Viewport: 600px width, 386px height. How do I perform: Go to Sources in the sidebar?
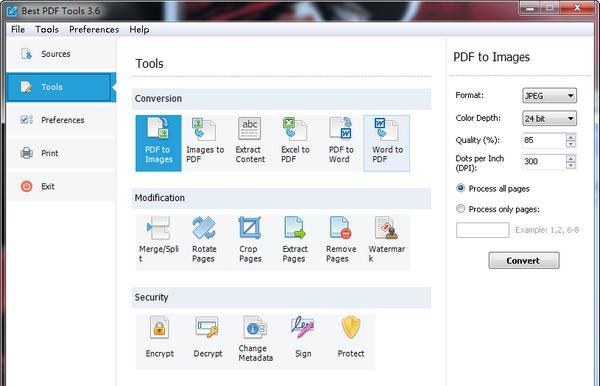(x=61, y=54)
